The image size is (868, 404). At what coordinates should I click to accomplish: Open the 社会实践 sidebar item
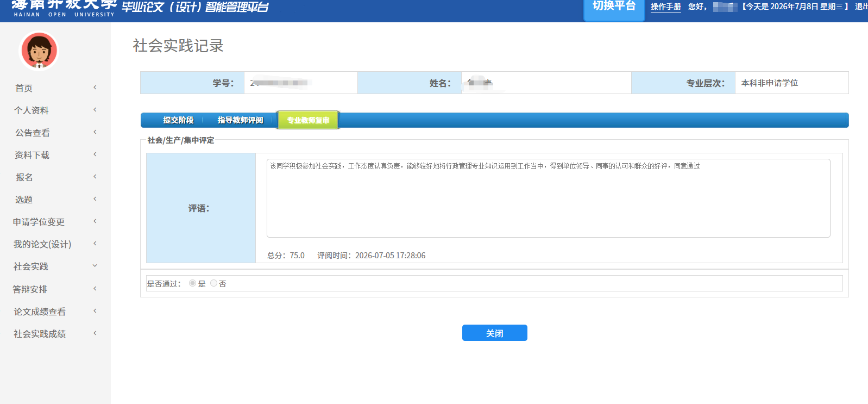pos(31,266)
